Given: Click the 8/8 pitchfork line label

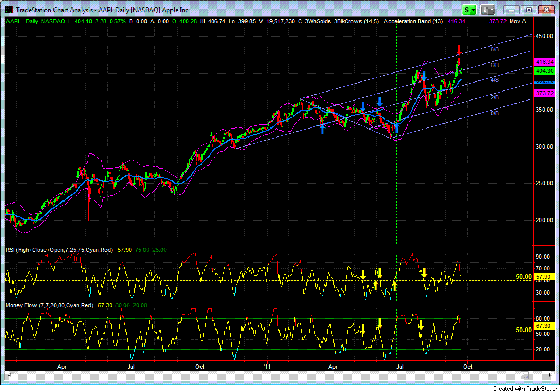Looking at the screenshot, I should [494, 49].
